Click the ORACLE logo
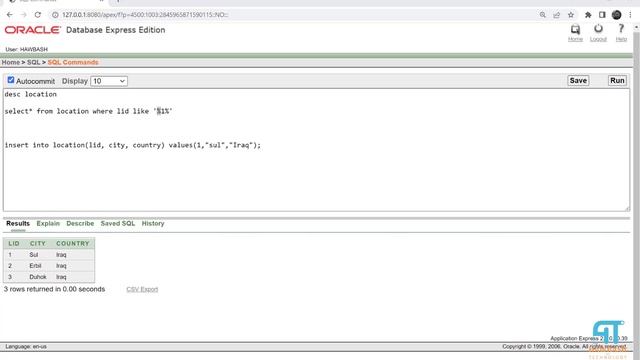 coord(33,30)
